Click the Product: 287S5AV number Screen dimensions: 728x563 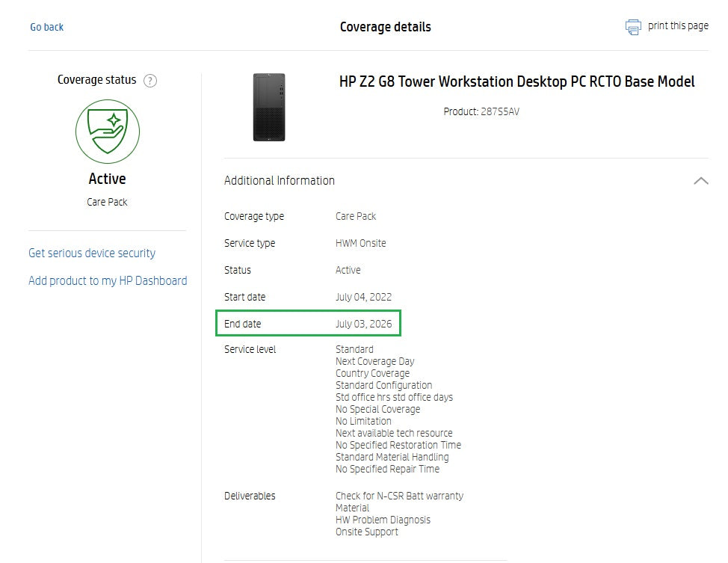tap(481, 111)
